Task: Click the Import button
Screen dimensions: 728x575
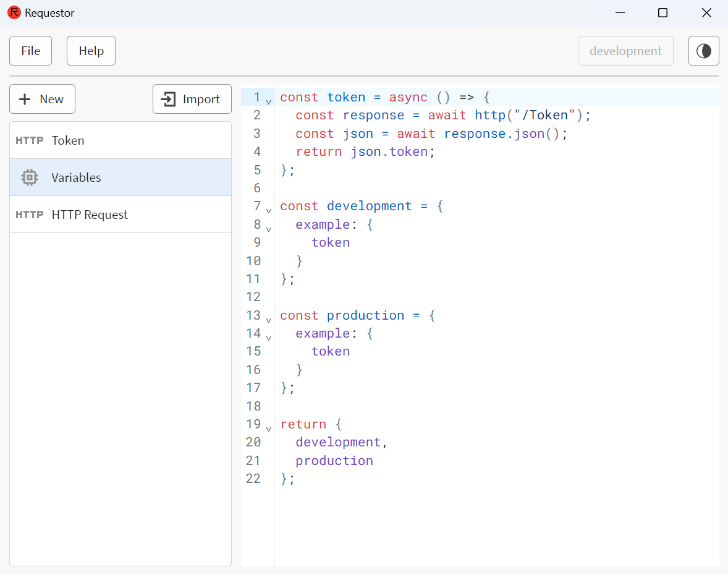Action: [x=192, y=99]
